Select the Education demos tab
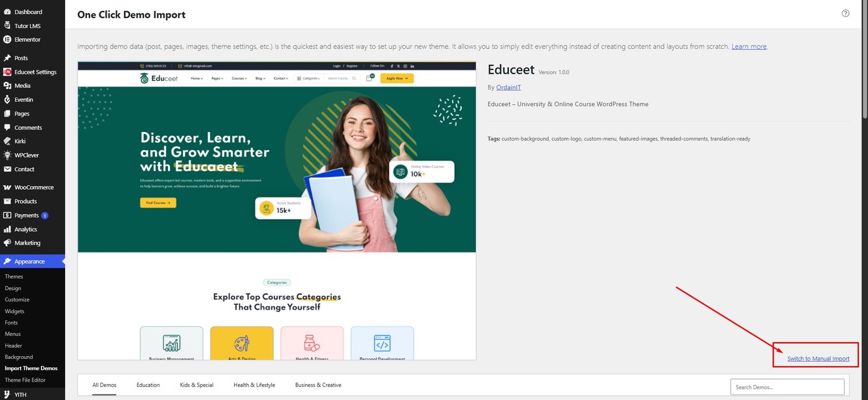The image size is (868, 400). click(148, 385)
